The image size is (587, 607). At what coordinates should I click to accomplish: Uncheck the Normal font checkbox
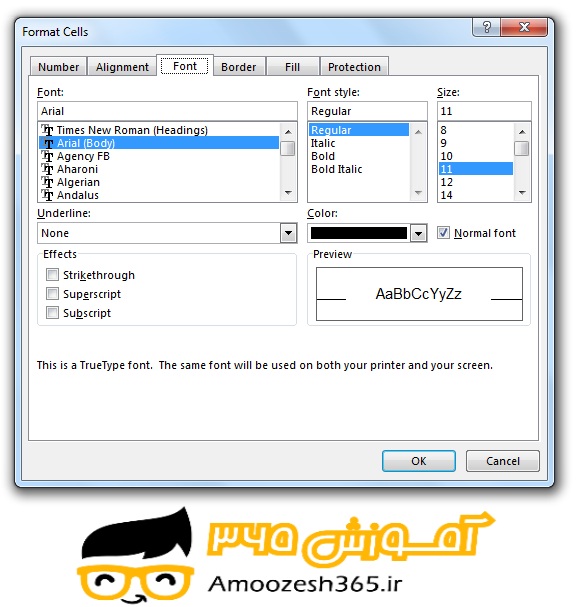pyautogui.click(x=443, y=233)
